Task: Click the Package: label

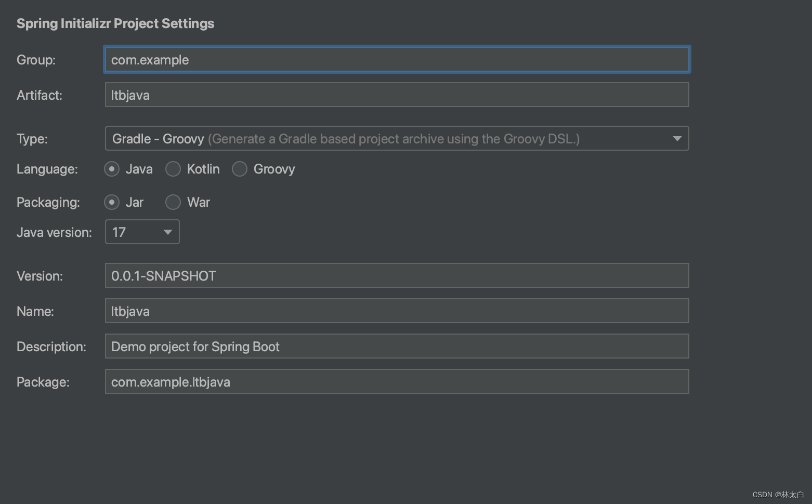Action: pyautogui.click(x=43, y=382)
